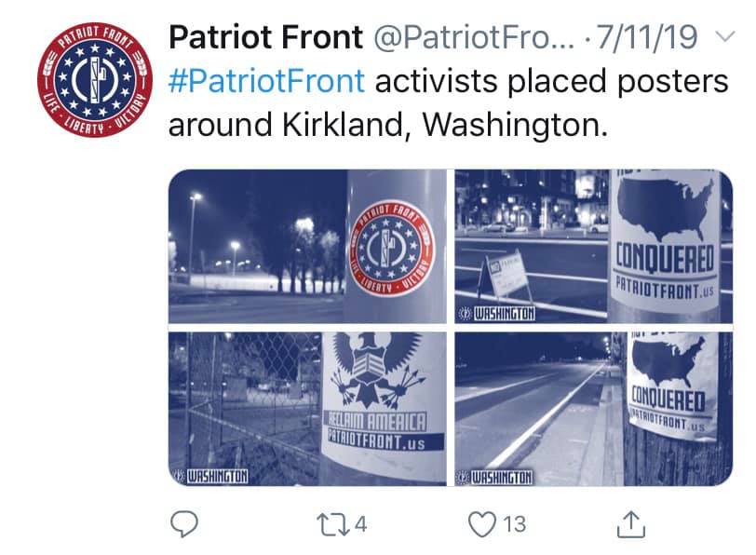The width and height of the screenshot is (756, 555).
Task: View photo with eagle Reclaim America poster
Action: [x=307, y=409]
